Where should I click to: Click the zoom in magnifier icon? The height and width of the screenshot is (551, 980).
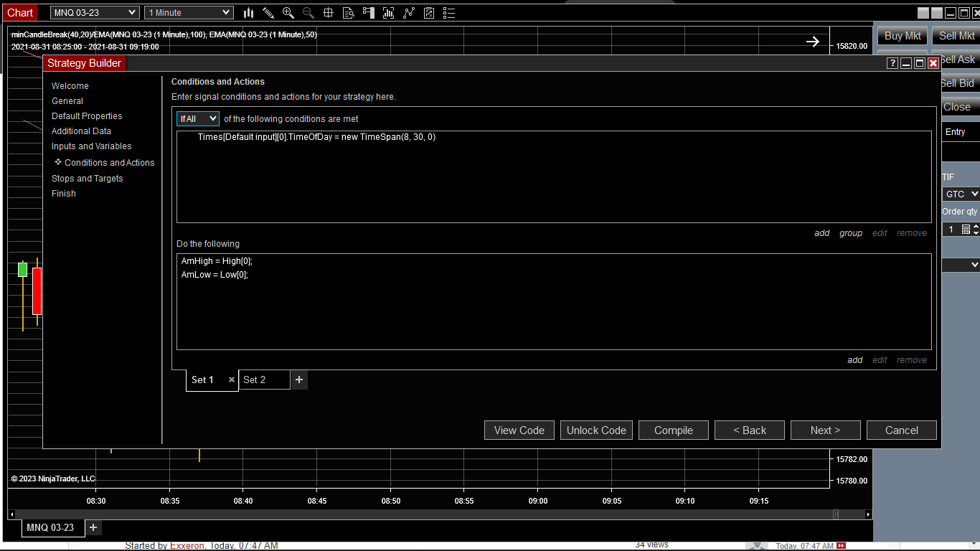[288, 13]
